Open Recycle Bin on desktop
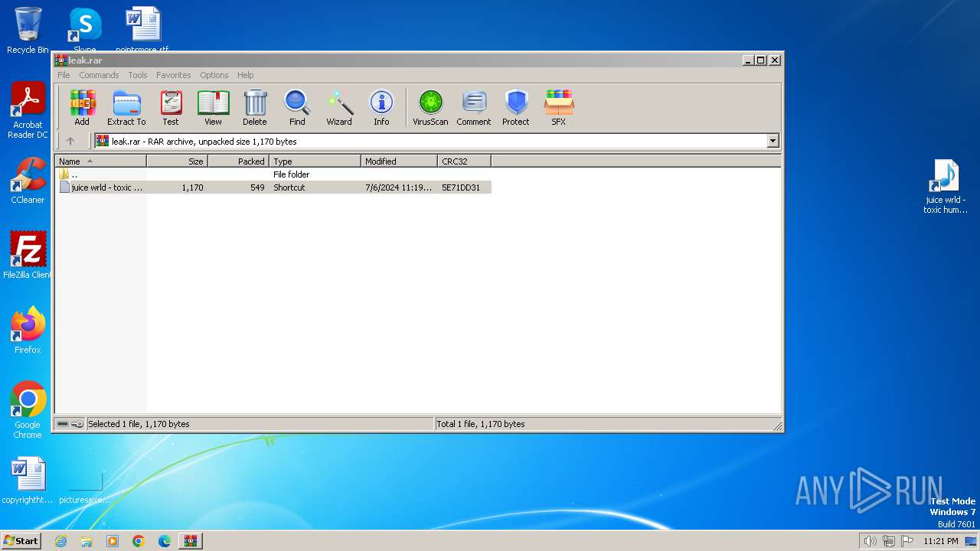The height and width of the screenshot is (551, 980). pos(28,31)
